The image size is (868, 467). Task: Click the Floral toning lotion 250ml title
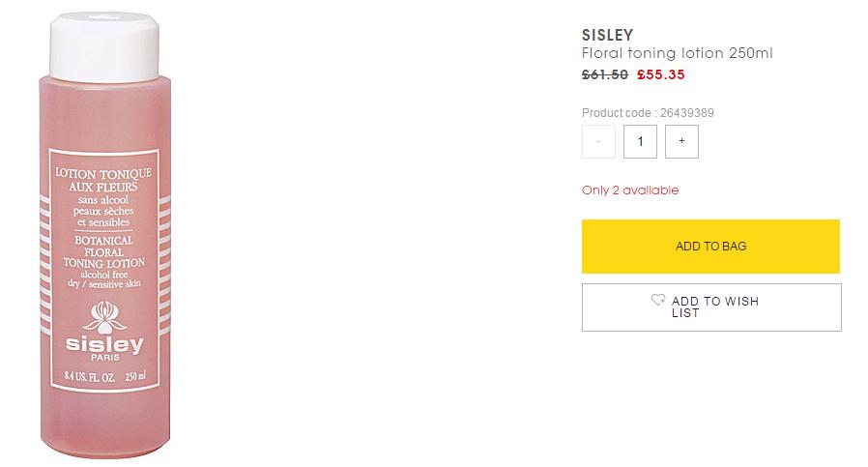(677, 54)
